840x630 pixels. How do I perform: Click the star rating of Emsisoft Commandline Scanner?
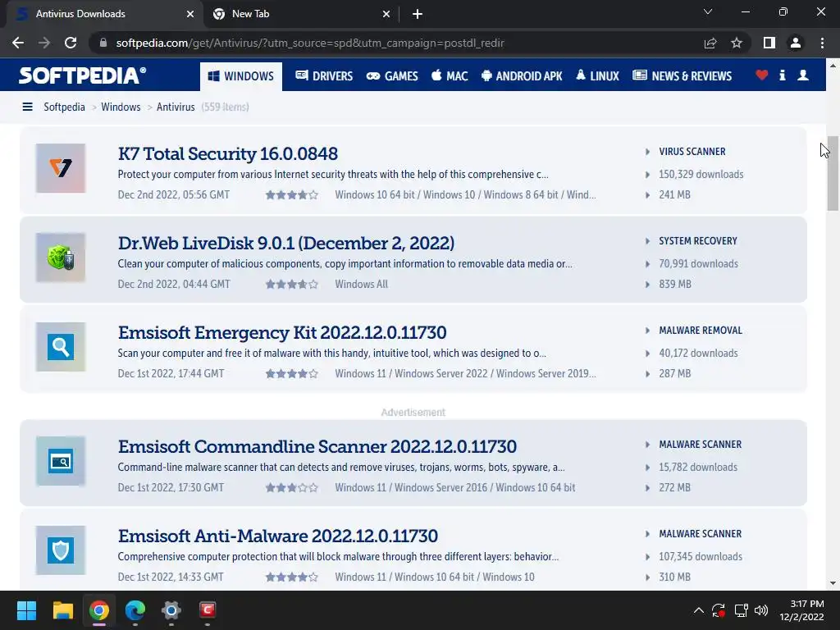(292, 488)
